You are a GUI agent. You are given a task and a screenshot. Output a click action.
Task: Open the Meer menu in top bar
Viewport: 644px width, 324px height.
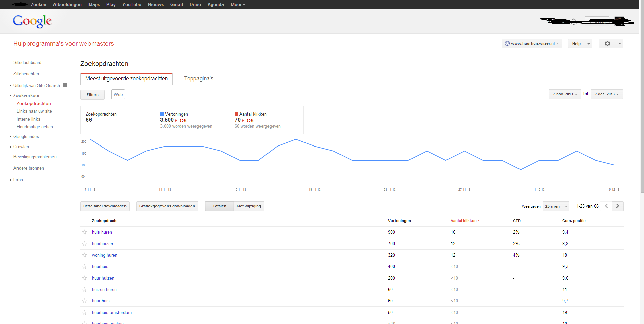click(238, 4)
